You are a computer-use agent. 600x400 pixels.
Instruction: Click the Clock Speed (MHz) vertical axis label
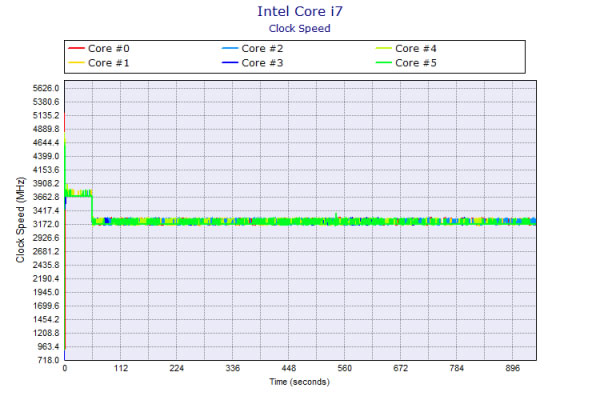[x=20, y=220]
